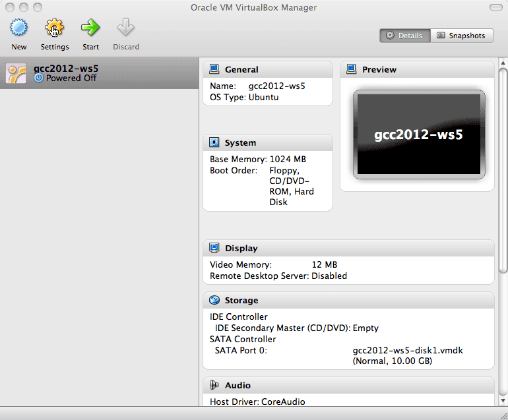
Task: Click the Discard toolbar icon
Action: 125,28
